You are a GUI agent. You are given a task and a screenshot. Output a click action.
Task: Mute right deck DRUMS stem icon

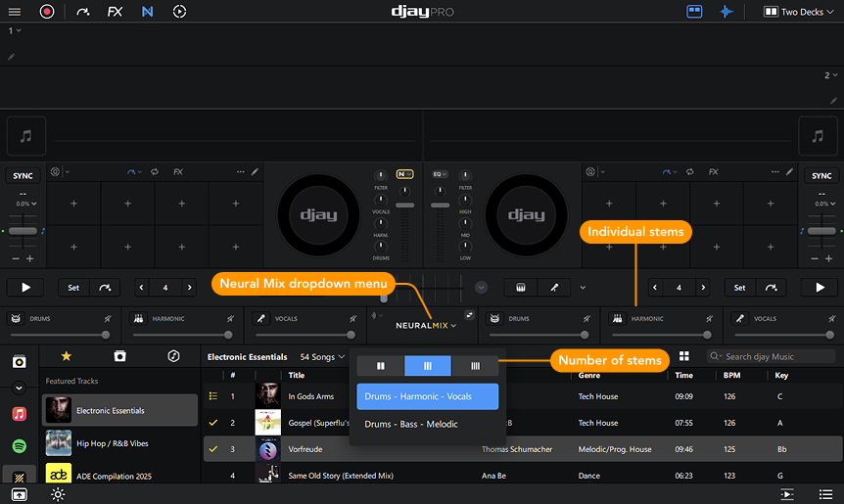point(586,319)
